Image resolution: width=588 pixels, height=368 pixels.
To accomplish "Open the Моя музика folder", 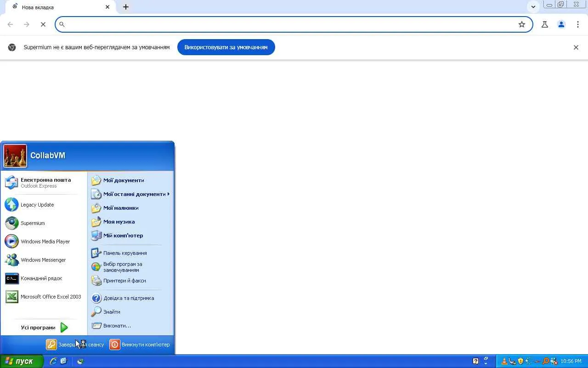I will click(x=130, y=222).
